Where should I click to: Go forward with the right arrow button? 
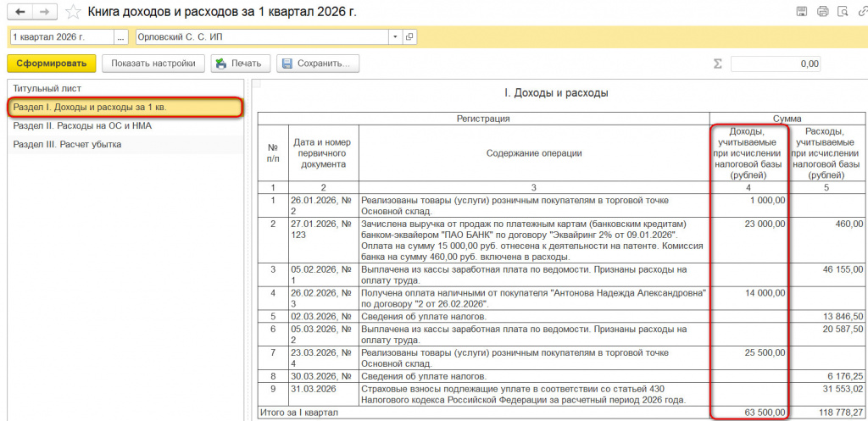[x=46, y=12]
